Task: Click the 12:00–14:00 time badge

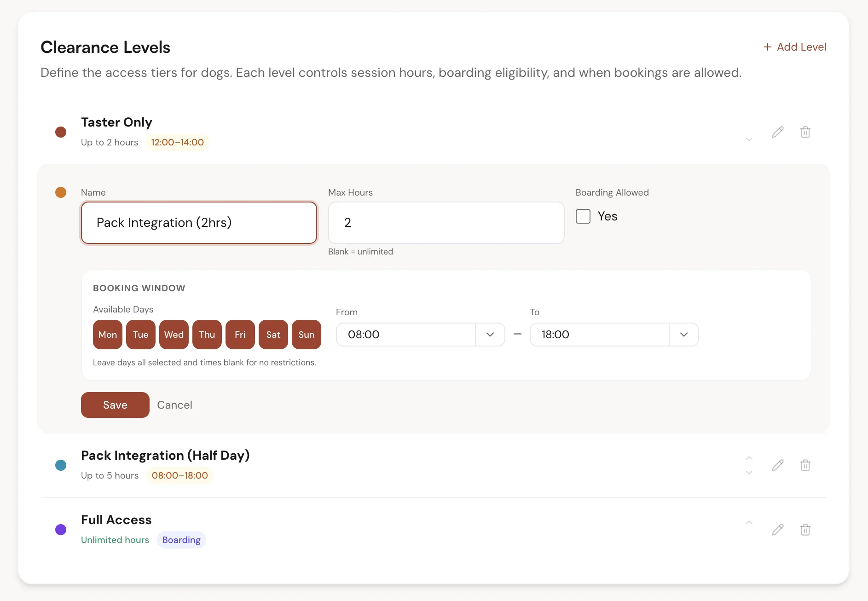Action: (177, 142)
